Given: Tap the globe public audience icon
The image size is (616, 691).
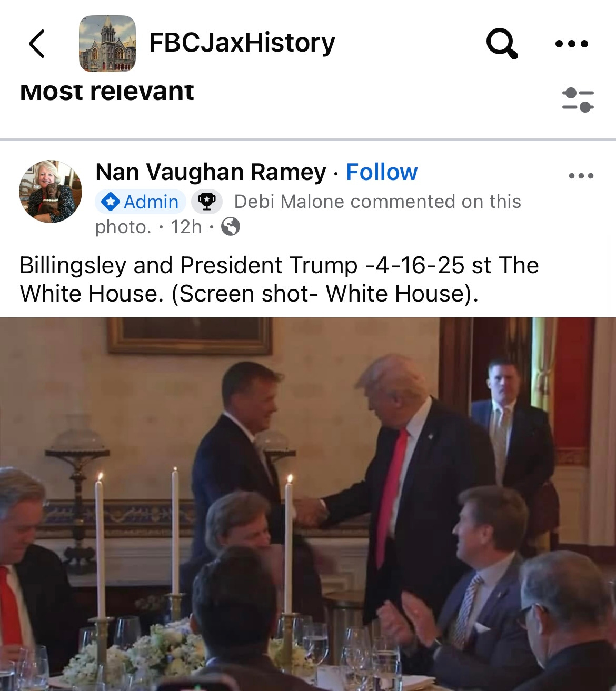Looking at the screenshot, I should (231, 227).
